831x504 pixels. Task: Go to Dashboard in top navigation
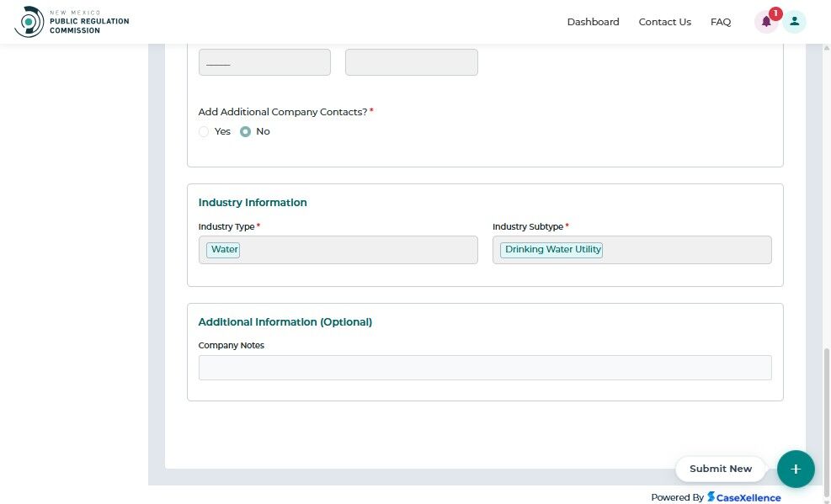[x=593, y=22]
